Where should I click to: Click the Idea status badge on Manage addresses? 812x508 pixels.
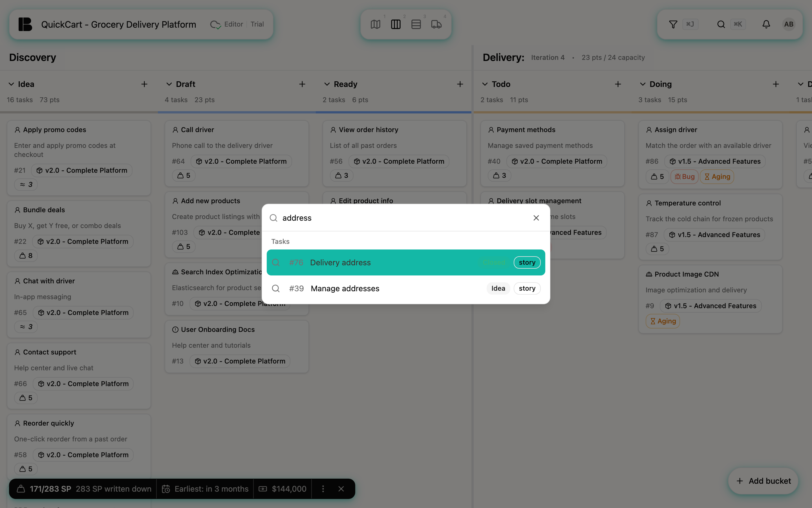(498, 288)
